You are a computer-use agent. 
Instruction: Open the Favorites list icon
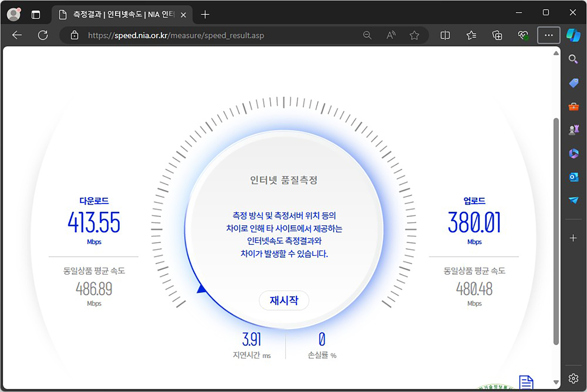471,35
